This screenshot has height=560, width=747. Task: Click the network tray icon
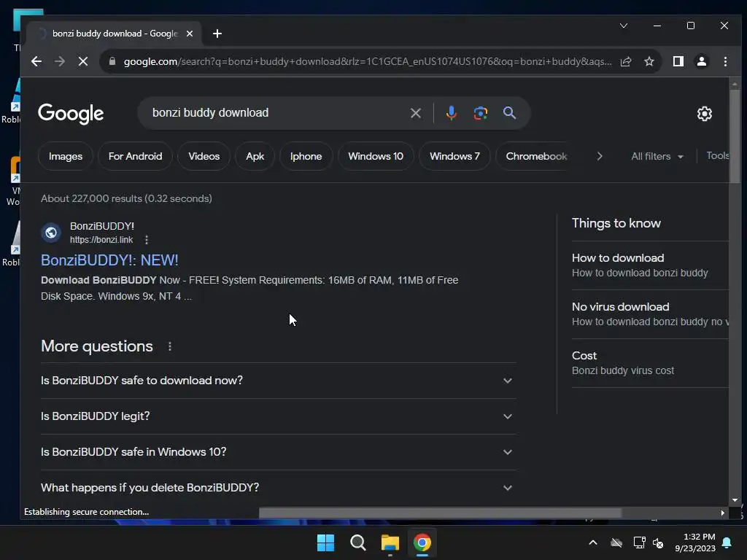point(639,542)
